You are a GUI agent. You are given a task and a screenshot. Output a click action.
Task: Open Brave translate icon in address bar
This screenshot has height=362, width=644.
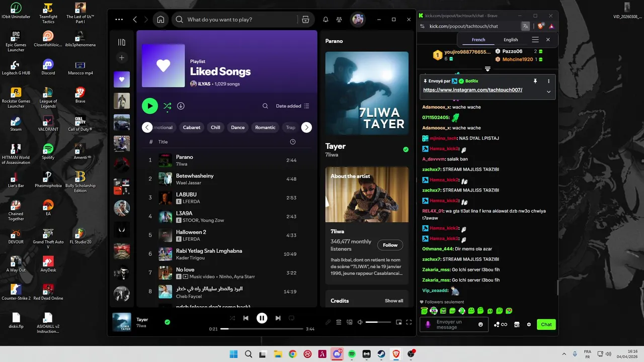point(525,26)
